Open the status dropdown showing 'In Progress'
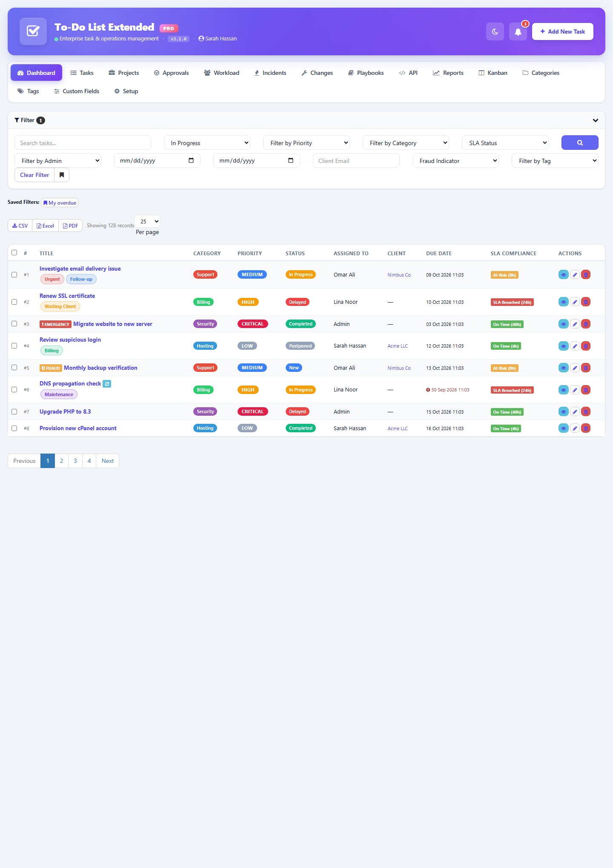This screenshot has width=613, height=868. click(x=207, y=143)
